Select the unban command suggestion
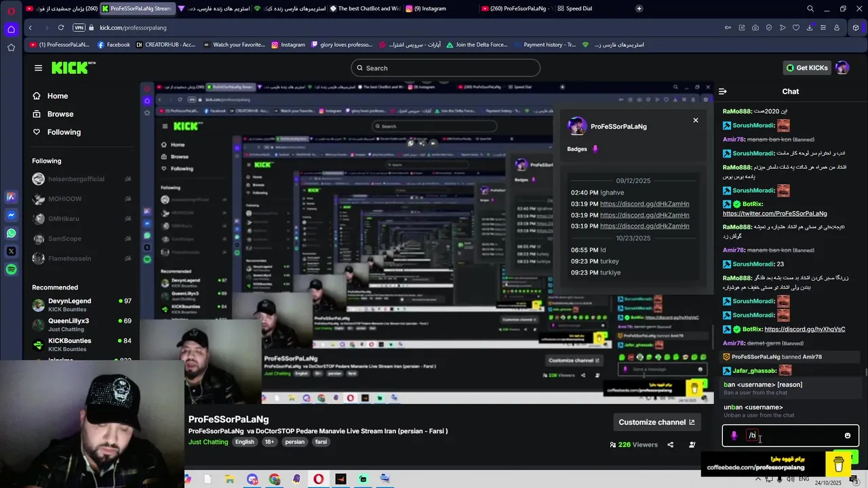868x488 pixels. point(791,411)
